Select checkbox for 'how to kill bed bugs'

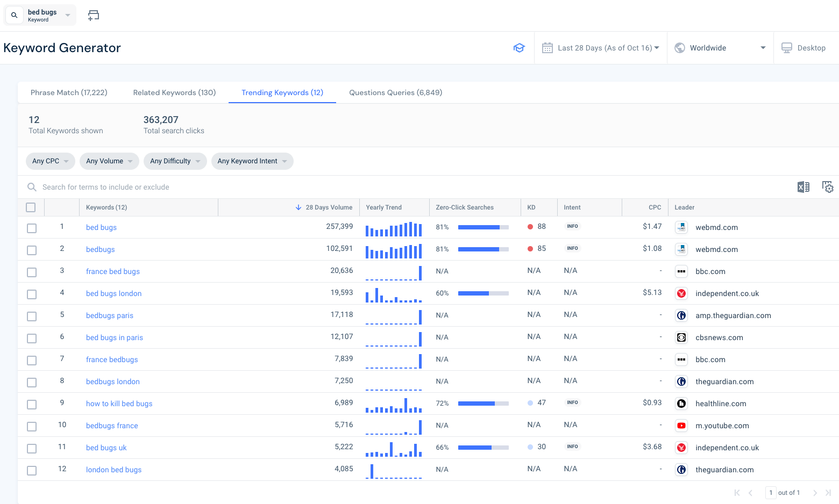pyautogui.click(x=32, y=405)
